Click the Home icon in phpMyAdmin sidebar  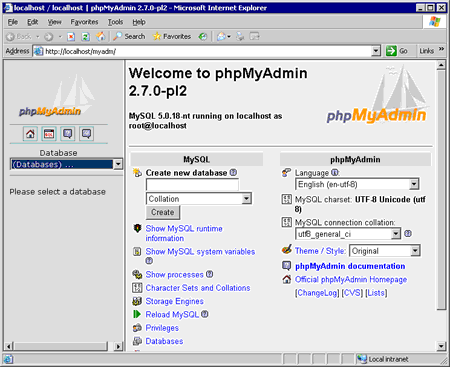pos(30,134)
